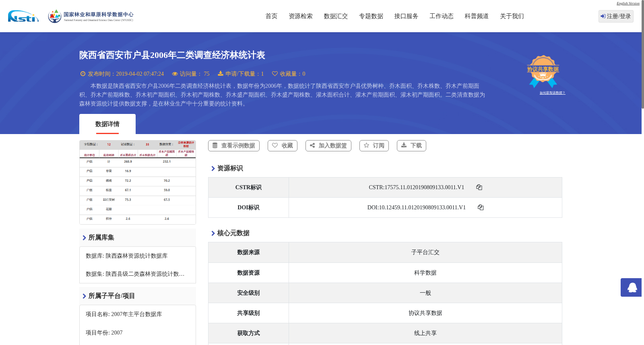Viewport: 644px width, 345px height.
Task: Open the 数据汇交 menu item
Action: (336, 16)
